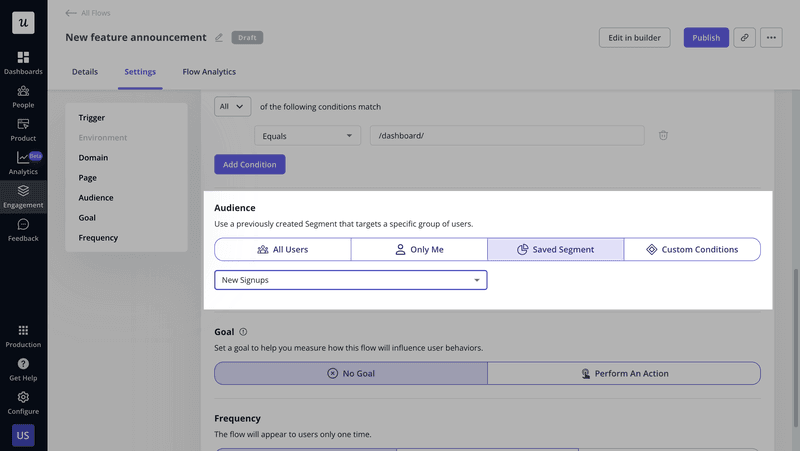The image size is (800, 451).
Task: Open Get Help
Action: (x=23, y=370)
